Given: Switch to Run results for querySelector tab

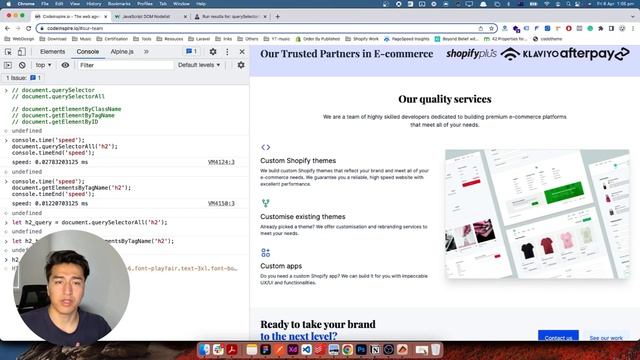Looking at the screenshot, I should [x=231, y=17].
